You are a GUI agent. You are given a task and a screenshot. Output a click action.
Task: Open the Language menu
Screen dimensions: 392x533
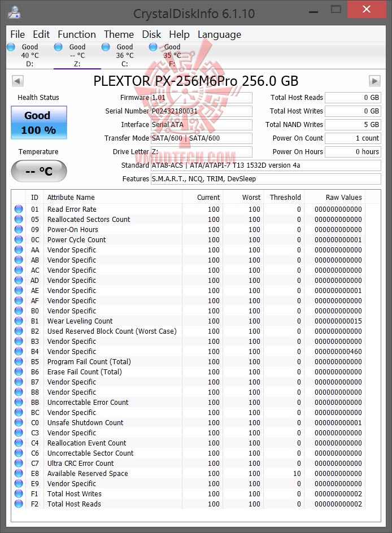[x=219, y=34]
